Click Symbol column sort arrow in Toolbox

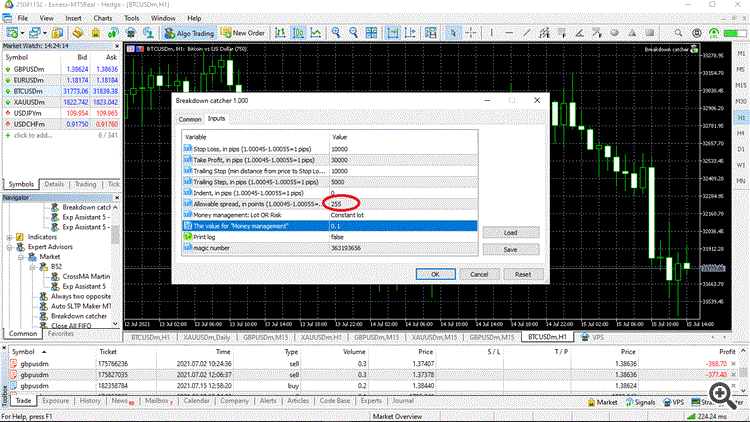click(44, 352)
